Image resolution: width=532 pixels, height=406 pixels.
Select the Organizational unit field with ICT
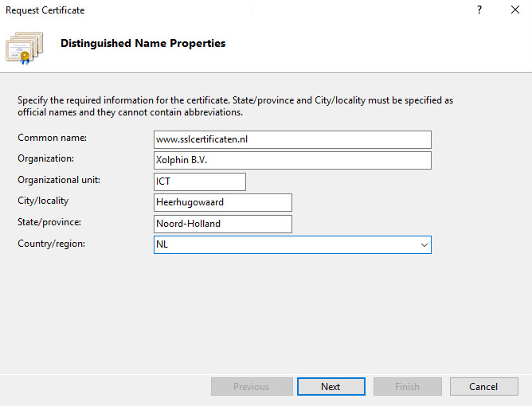pos(199,182)
